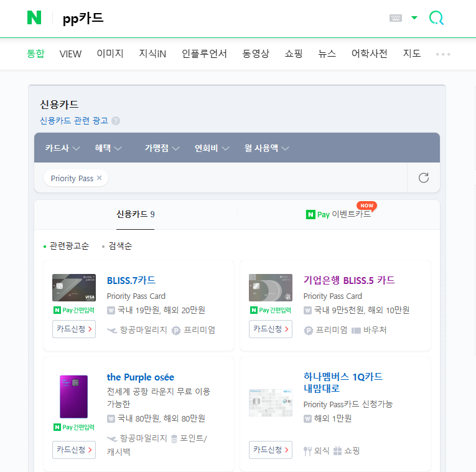The width and height of the screenshot is (476, 472).
Task: Click 국내 19만원, 해외 20만원 fee text
Action: 161,310
